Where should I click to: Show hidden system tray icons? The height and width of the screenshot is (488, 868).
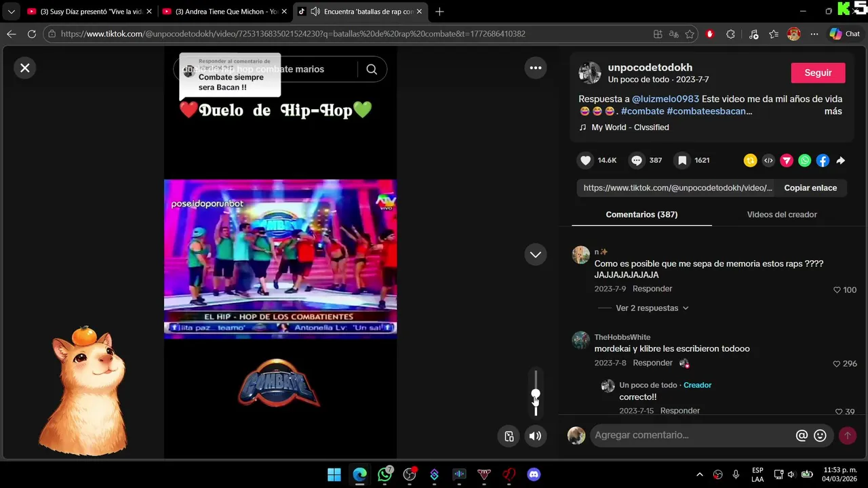coord(700,474)
